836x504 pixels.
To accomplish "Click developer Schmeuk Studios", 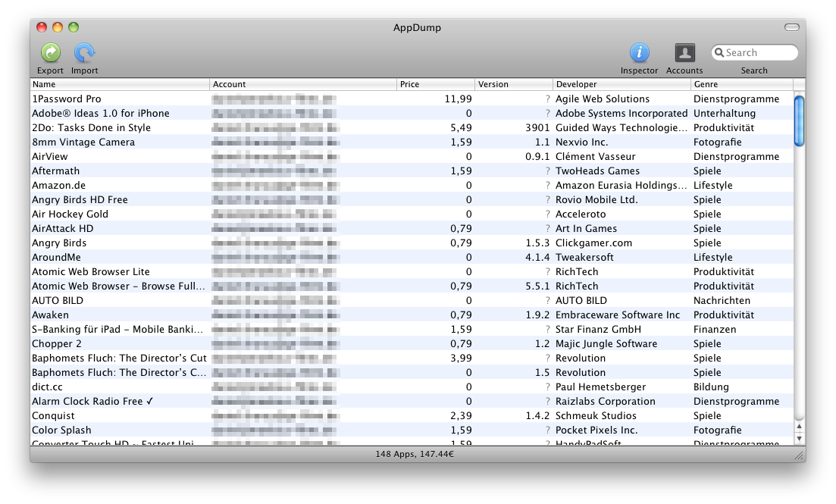I will pos(596,415).
